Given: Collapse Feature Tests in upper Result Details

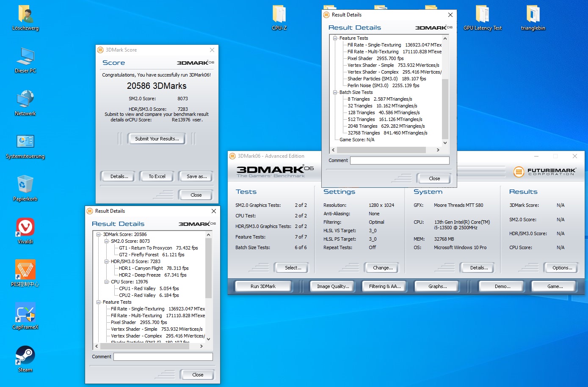Looking at the screenshot, I should (335, 38).
